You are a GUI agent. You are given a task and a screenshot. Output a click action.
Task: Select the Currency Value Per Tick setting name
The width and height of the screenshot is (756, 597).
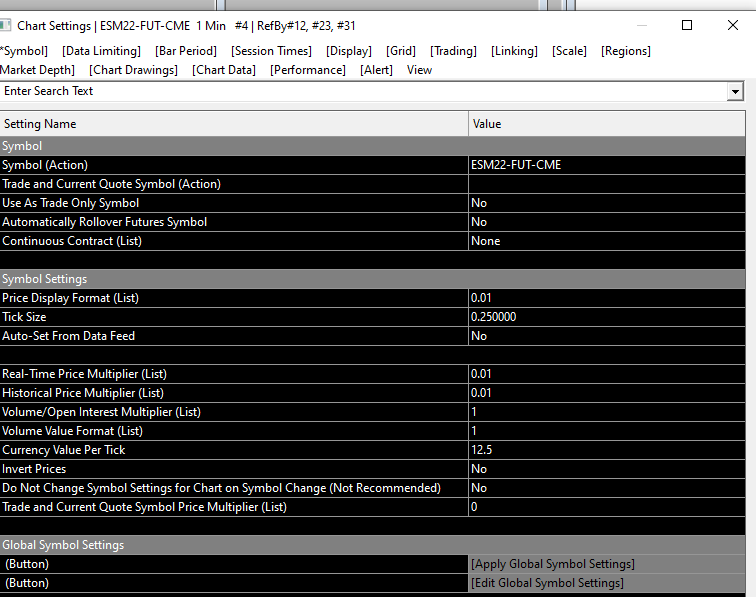point(234,450)
